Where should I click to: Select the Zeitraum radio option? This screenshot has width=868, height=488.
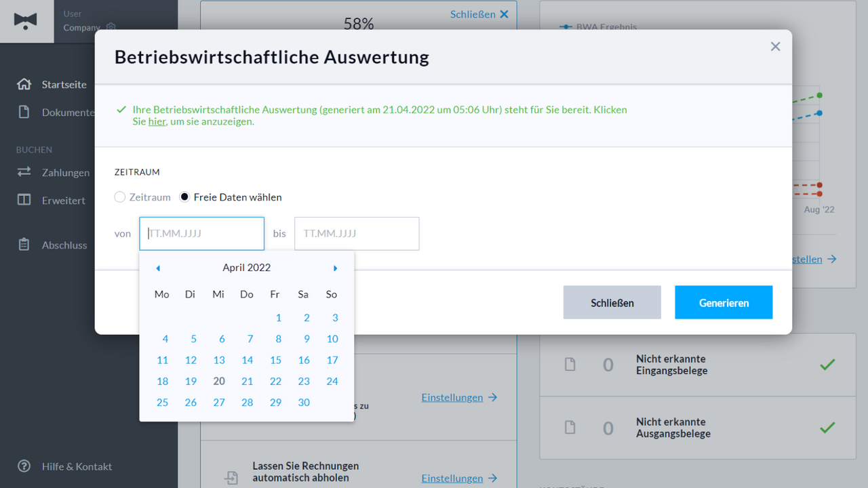pyautogui.click(x=120, y=197)
